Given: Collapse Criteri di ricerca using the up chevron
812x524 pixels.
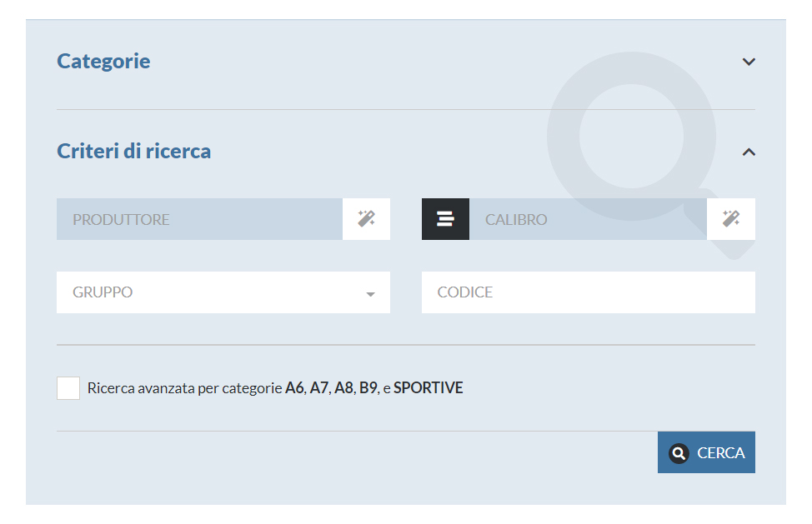Looking at the screenshot, I should [x=749, y=152].
